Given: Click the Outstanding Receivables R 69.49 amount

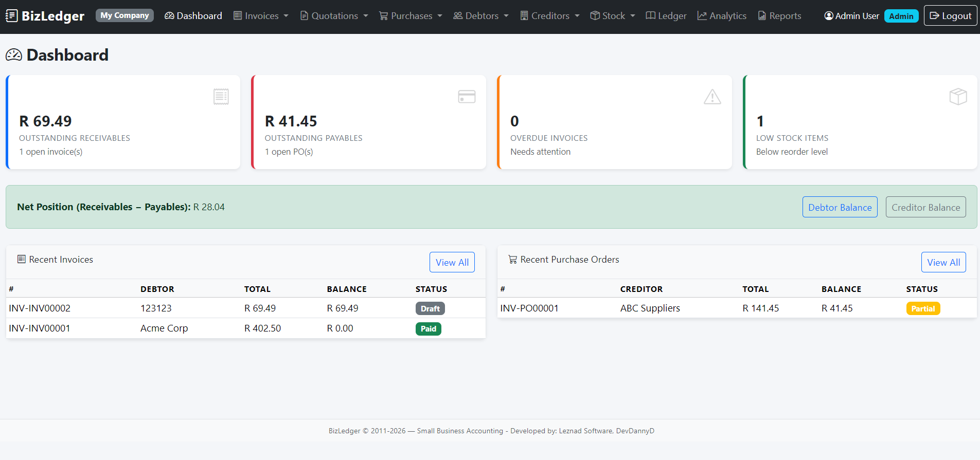Looking at the screenshot, I should 45,121.
